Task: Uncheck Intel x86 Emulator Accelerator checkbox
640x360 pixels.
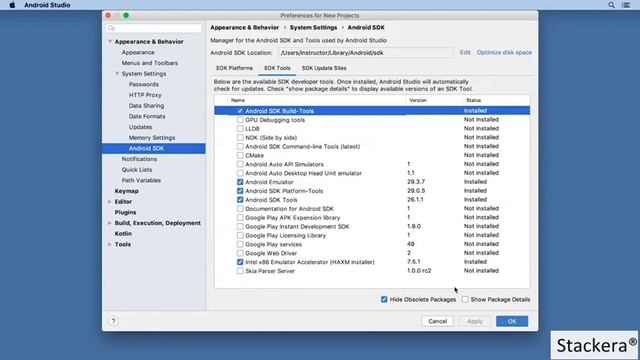Action: point(240,262)
